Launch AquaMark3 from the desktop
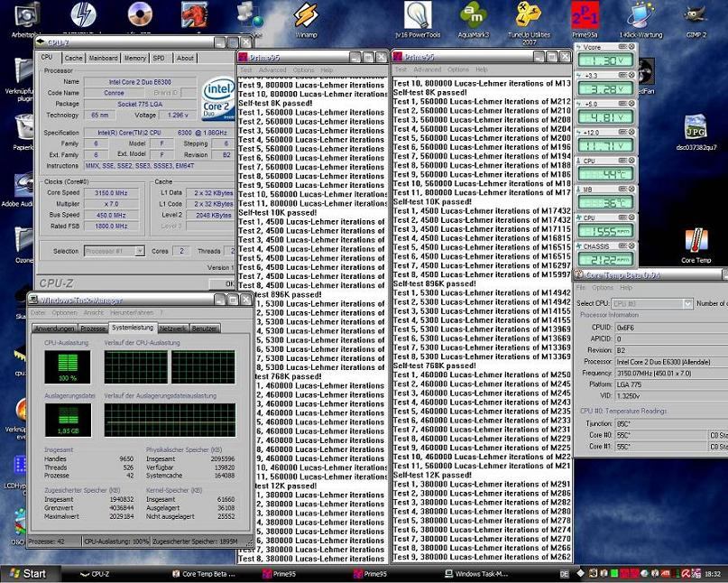Viewport: 728px width, 583px height. (473, 21)
